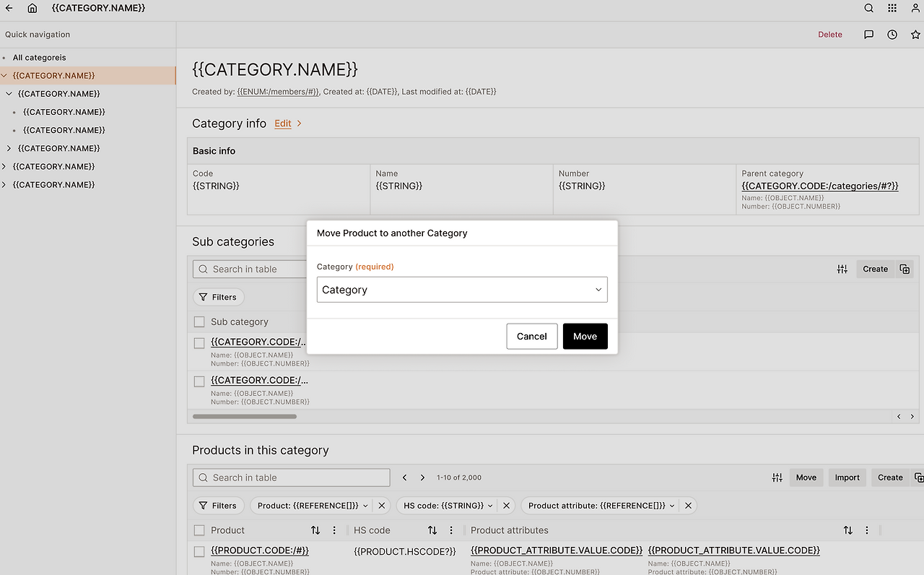Viewport: 924px width, 575px height.
Task: Cancel the Move Product dialog
Action: coord(532,337)
